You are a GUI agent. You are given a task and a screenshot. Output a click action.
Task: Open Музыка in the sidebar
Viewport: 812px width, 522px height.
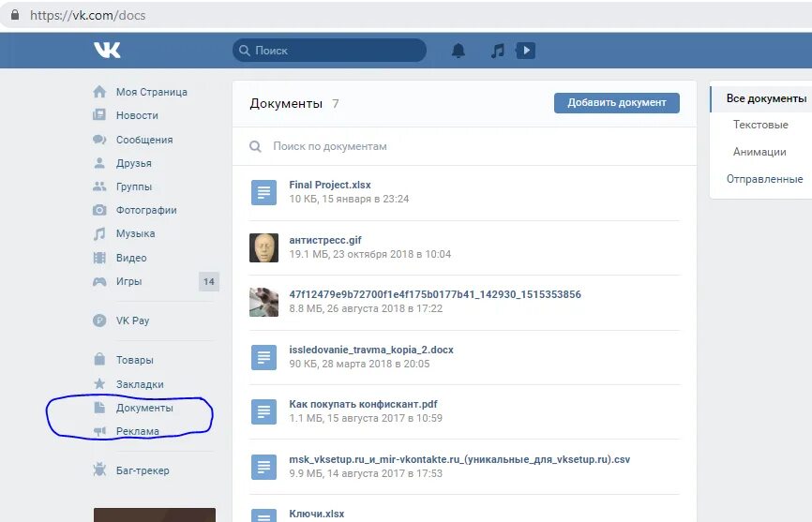(136, 234)
